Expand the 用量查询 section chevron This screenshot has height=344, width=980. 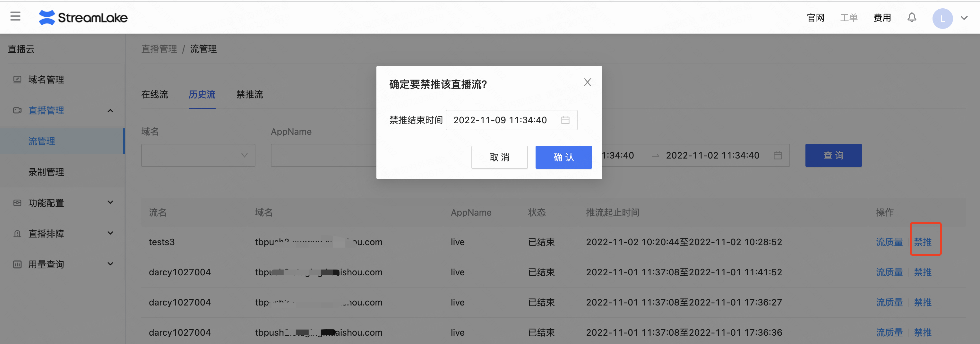[x=110, y=264]
